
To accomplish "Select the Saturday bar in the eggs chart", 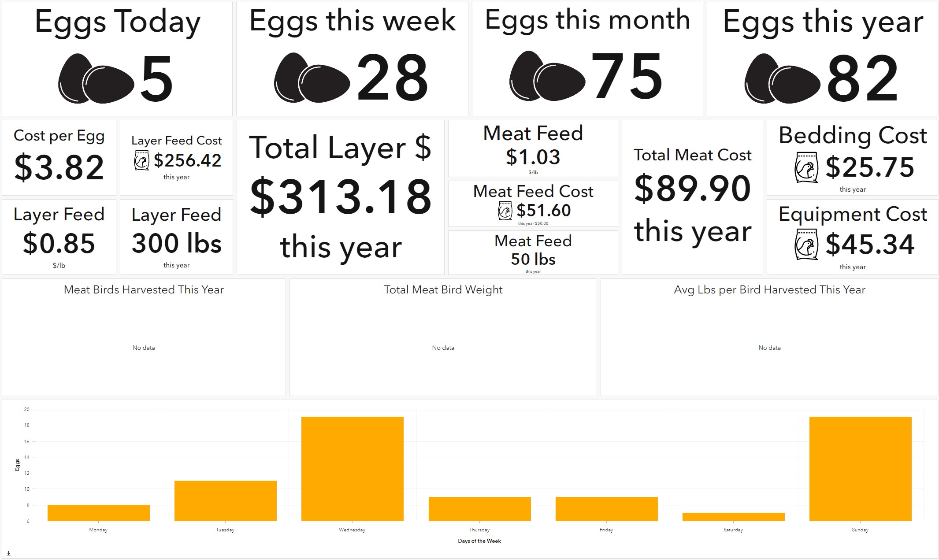I will coord(733,517).
